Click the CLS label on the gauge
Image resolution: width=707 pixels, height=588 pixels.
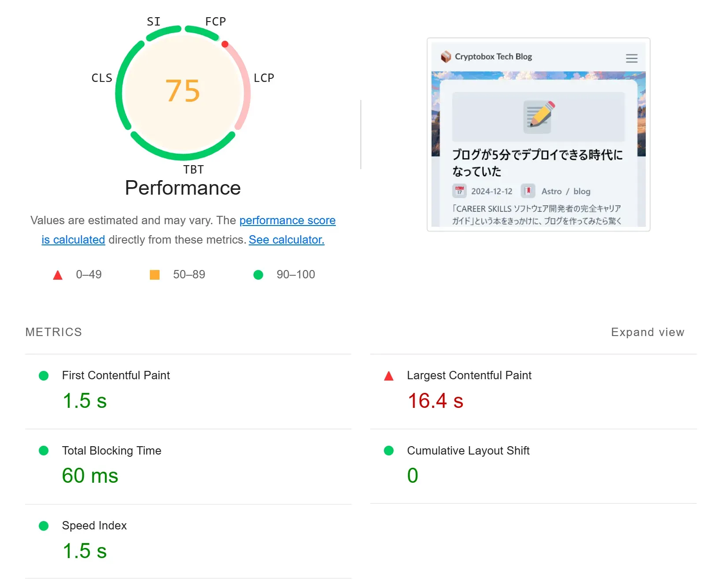pos(102,78)
